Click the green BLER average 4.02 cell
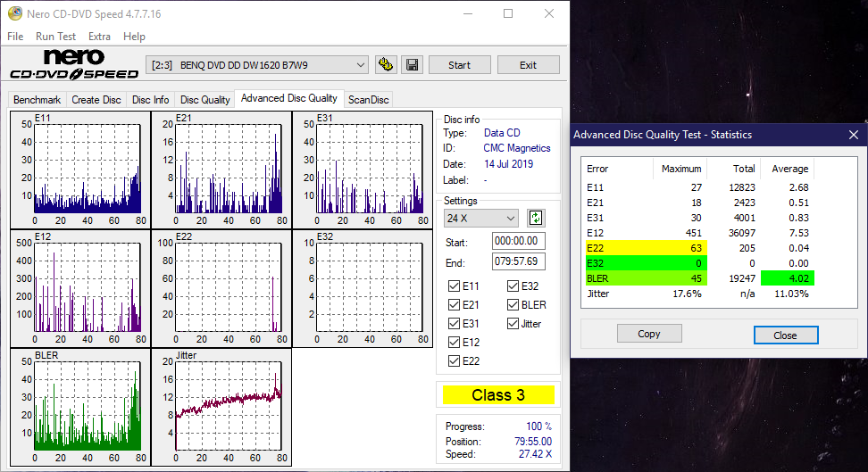 [787, 278]
